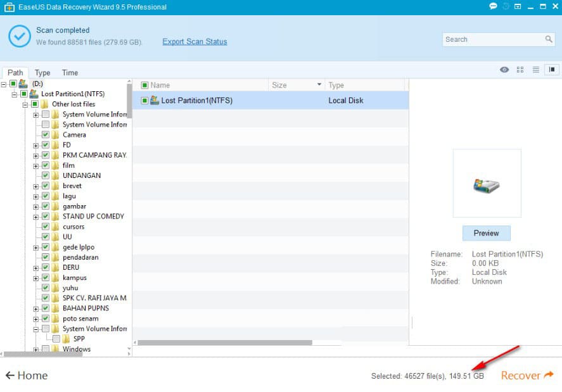This screenshot has width=562, height=392.
Task: Switch to thumbnail grid view
Action: pos(520,70)
